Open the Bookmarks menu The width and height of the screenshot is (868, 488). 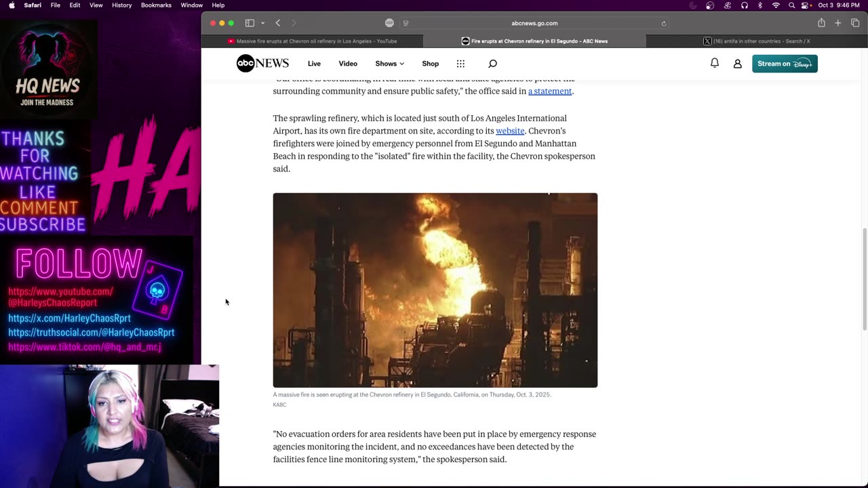click(x=156, y=5)
